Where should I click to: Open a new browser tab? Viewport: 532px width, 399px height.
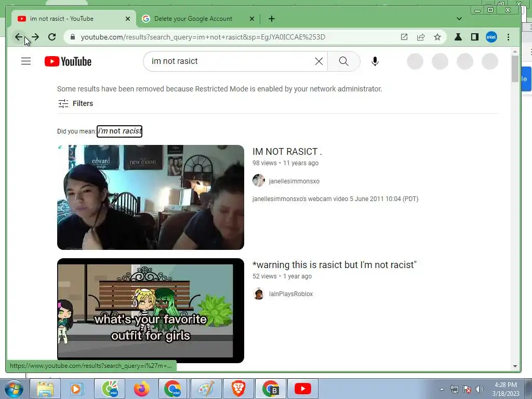pos(271,19)
